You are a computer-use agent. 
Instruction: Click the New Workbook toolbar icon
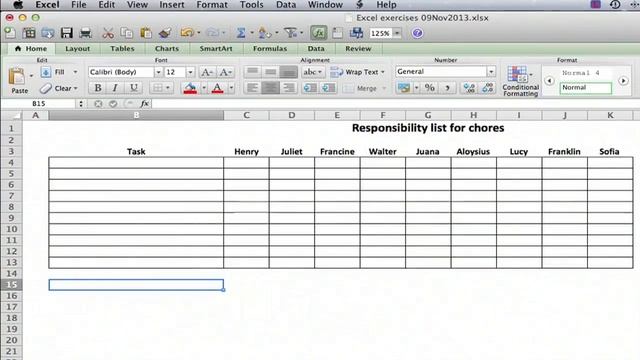coord(10,33)
